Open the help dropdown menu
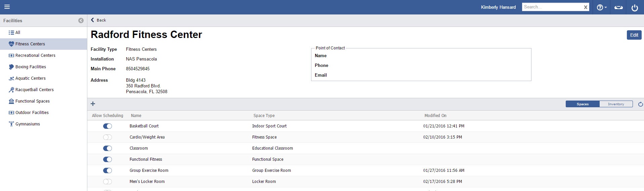The width and height of the screenshot is (644, 191). click(x=601, y=7)
